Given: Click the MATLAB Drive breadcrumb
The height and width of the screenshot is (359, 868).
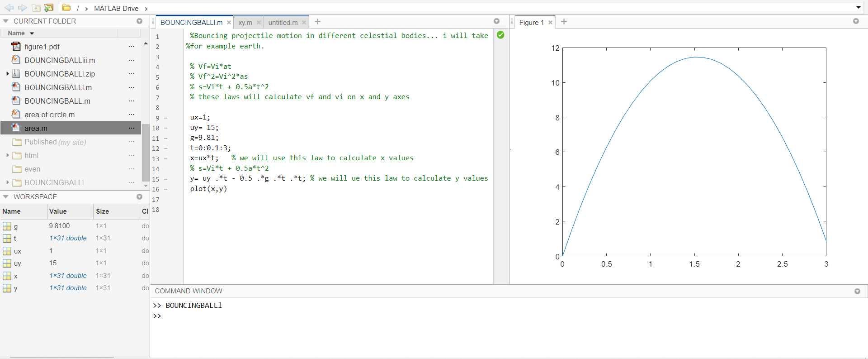Looking at the screenshot, I should click(116, 8).
